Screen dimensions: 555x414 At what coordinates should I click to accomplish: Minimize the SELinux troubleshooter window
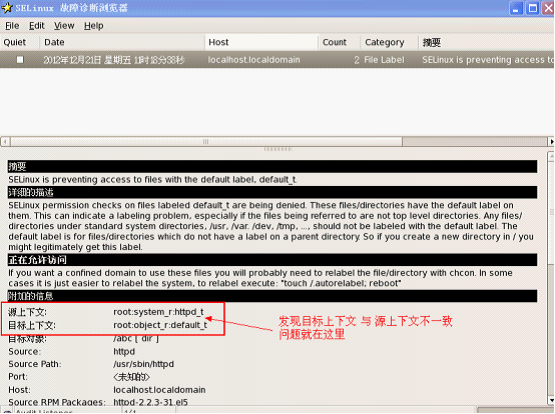(516, 8)
